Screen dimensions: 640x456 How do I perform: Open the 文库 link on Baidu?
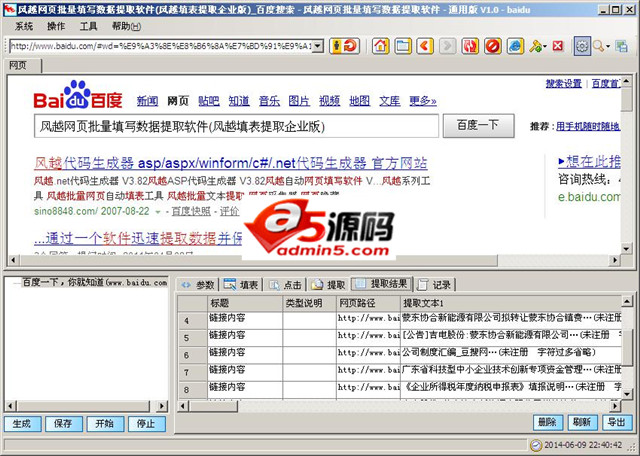[390, 101]
